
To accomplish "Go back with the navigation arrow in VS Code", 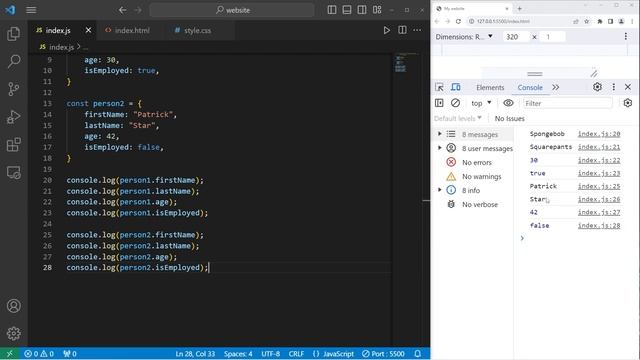I will 122,10.
